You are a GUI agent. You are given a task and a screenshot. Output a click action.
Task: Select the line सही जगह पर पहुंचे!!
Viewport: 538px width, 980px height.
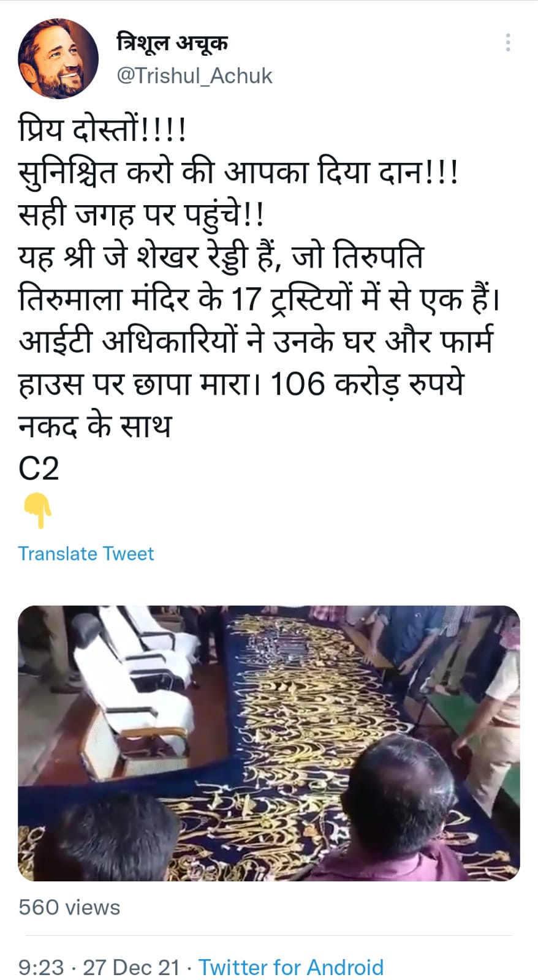[142, 214]
